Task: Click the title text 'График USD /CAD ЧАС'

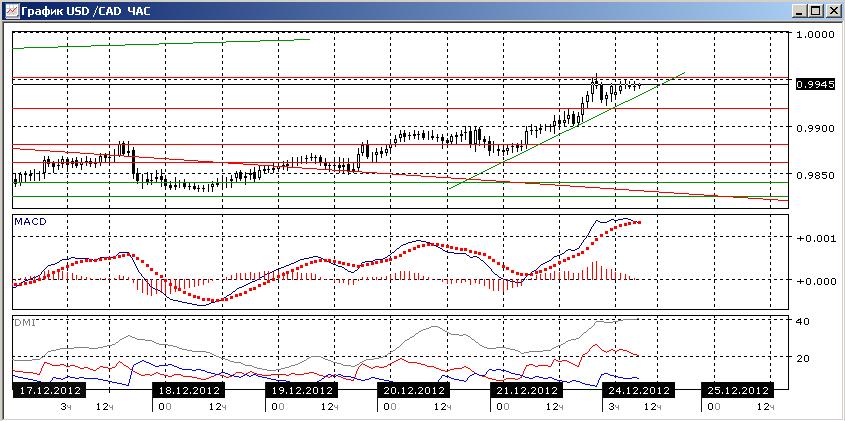Action: coord(86,11)
